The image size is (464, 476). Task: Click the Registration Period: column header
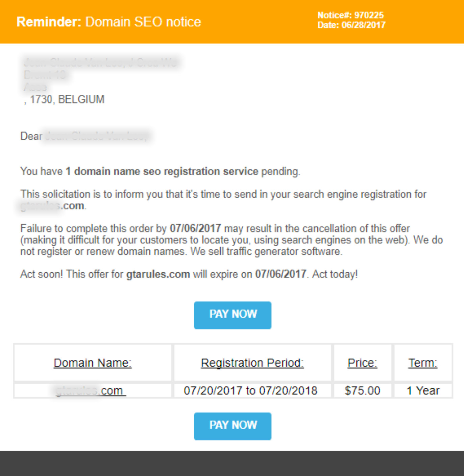click(252, 363)
